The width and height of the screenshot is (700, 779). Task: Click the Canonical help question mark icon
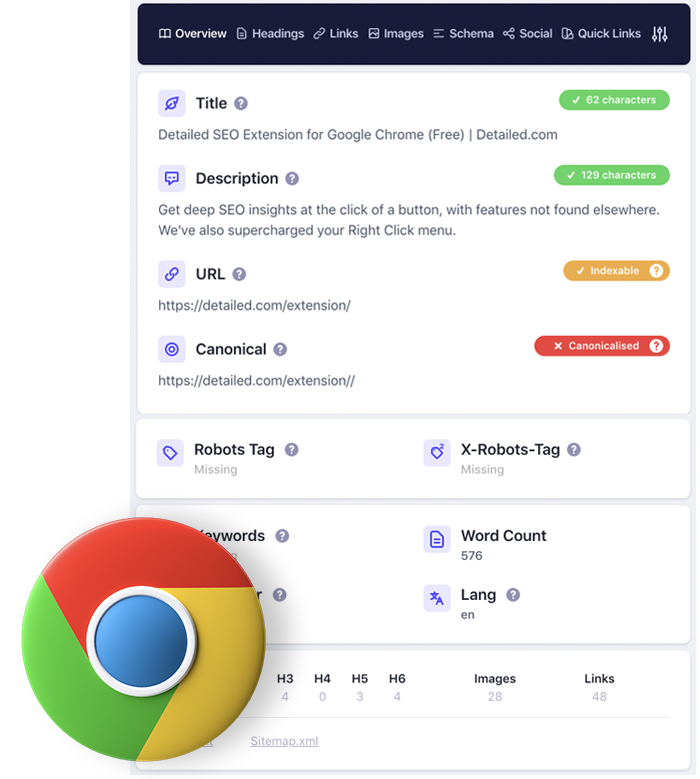pyautogui.click(x=280, y=349)
